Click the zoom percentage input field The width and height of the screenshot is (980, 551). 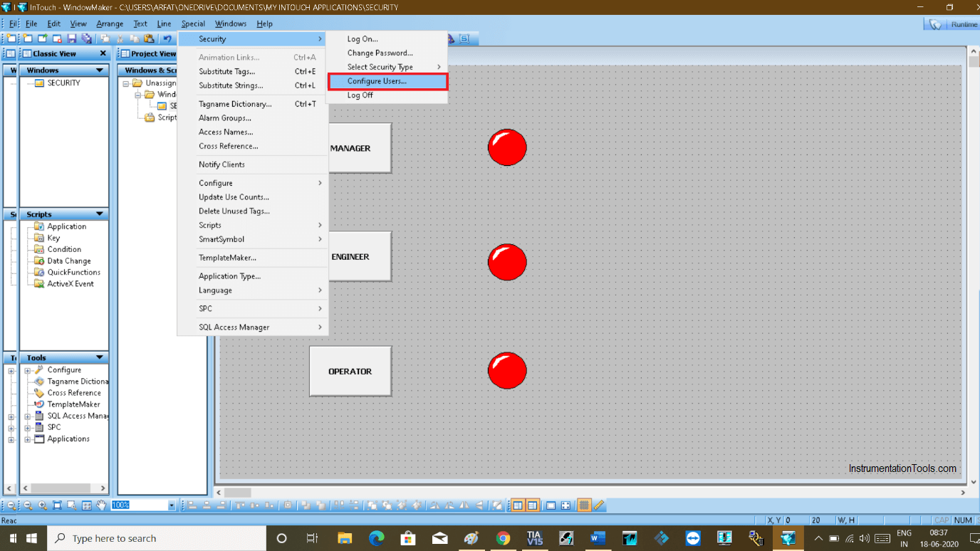coord(139,505)
